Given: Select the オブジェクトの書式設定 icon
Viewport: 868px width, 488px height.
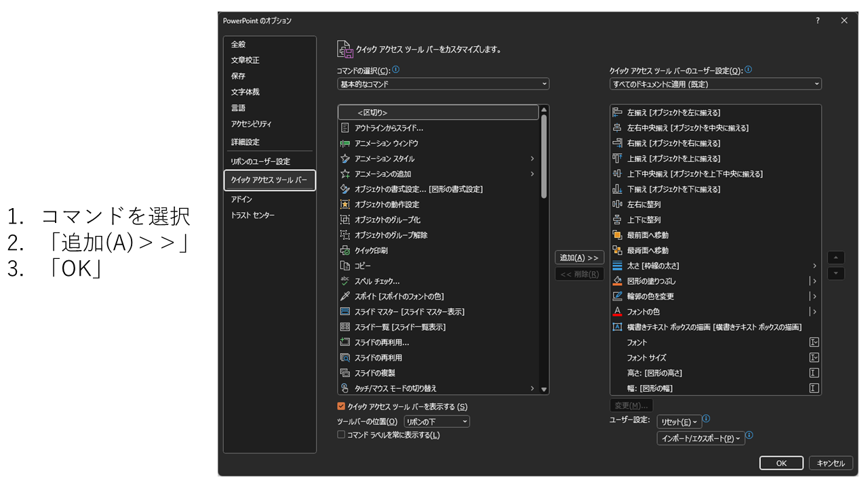Looking at the screenshot, I should pyautogui.click(x=344, y=189).
